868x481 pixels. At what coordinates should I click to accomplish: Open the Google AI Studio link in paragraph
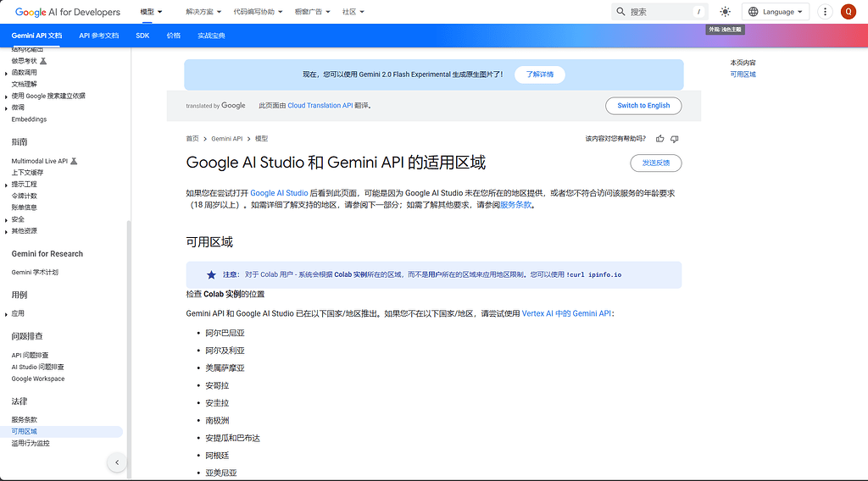coord(279,193)
